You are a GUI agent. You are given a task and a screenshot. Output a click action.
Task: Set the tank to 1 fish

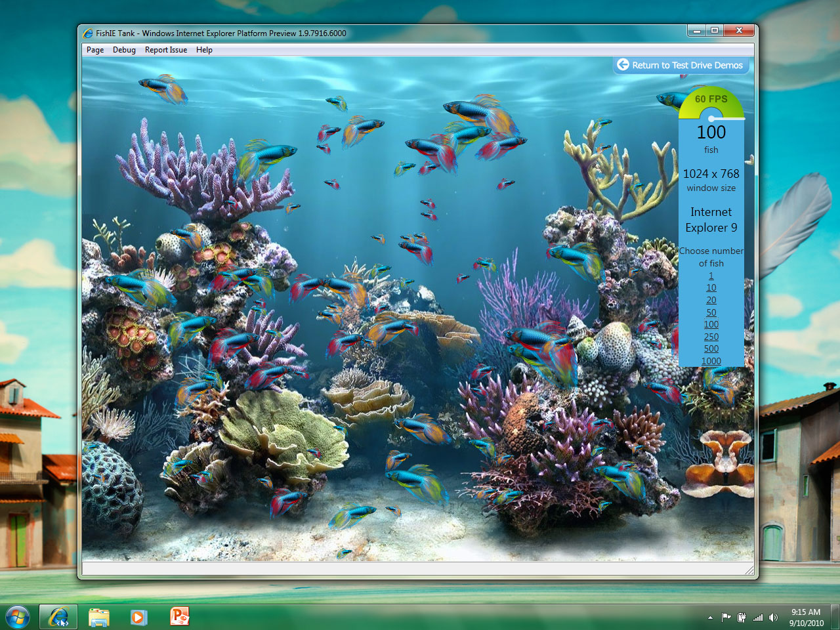tap(711, 276)
